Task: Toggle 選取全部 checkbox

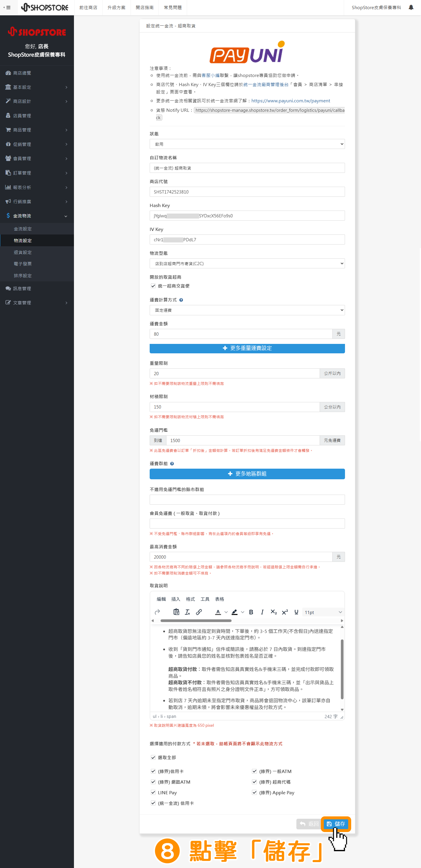Action: [153, 757]
